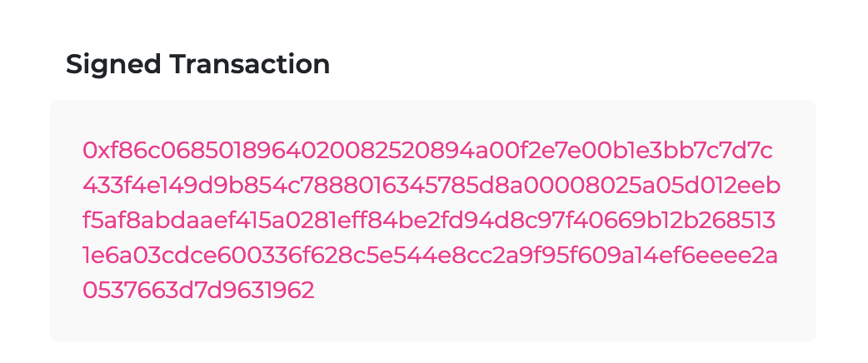Click end of third line at 268513
This screenshot has width=868, height=363.
point(736,221)
